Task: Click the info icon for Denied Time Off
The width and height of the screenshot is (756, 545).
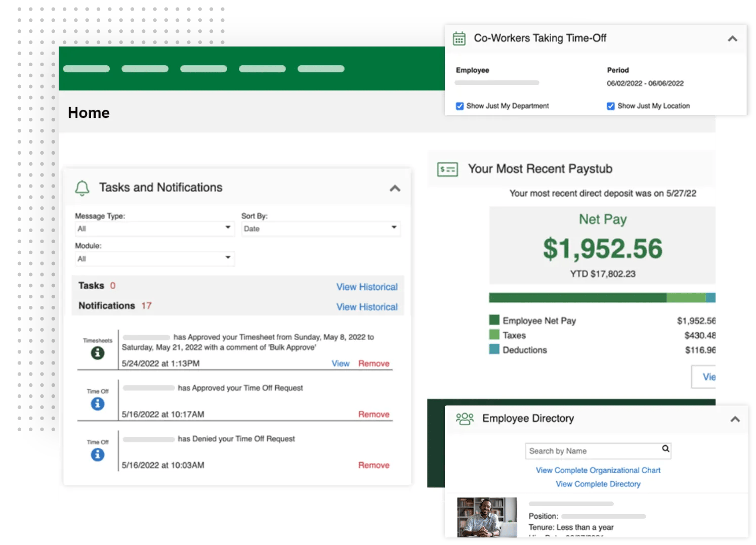Action: point(98,455)
